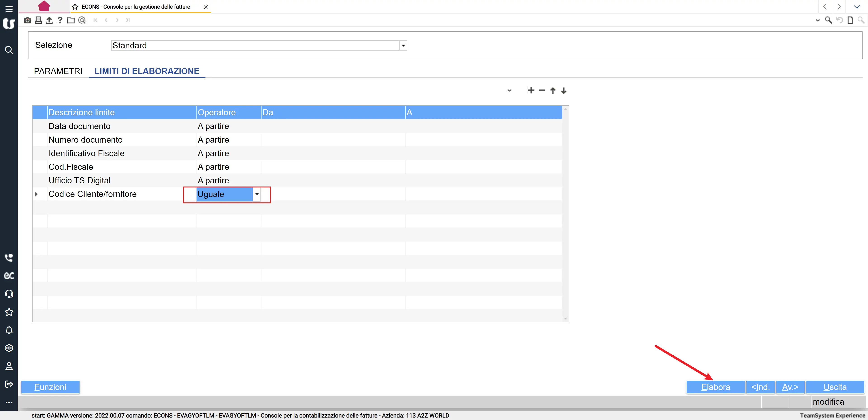This screenshot has width=868, height=420.
Task: Select the LIMITI DI ELABORAZIONE tab
Action: tap(146, 71)
